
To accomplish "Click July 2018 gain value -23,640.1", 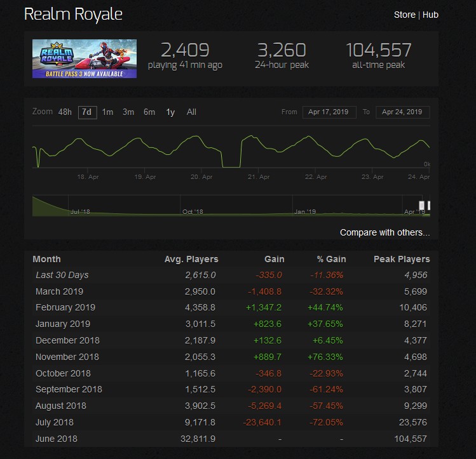I will point(262,422).
